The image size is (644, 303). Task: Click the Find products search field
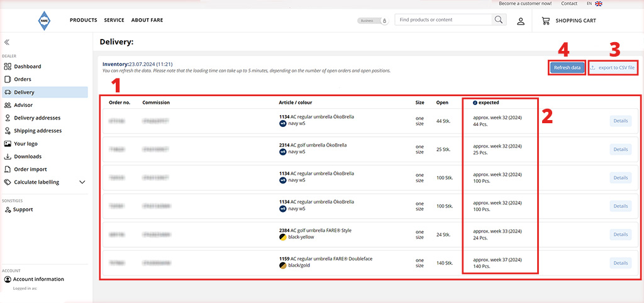tap(443, 19)
